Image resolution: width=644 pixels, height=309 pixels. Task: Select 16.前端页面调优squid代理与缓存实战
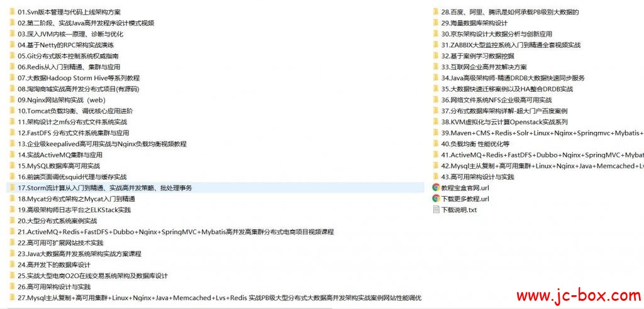click(x=72, y=177)
